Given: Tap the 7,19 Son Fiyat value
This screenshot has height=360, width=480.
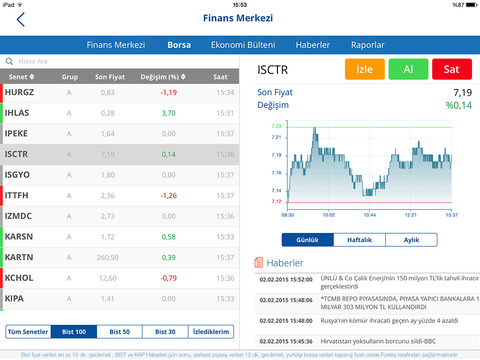Looking at the screenshot, I should (x=463, y=92).
